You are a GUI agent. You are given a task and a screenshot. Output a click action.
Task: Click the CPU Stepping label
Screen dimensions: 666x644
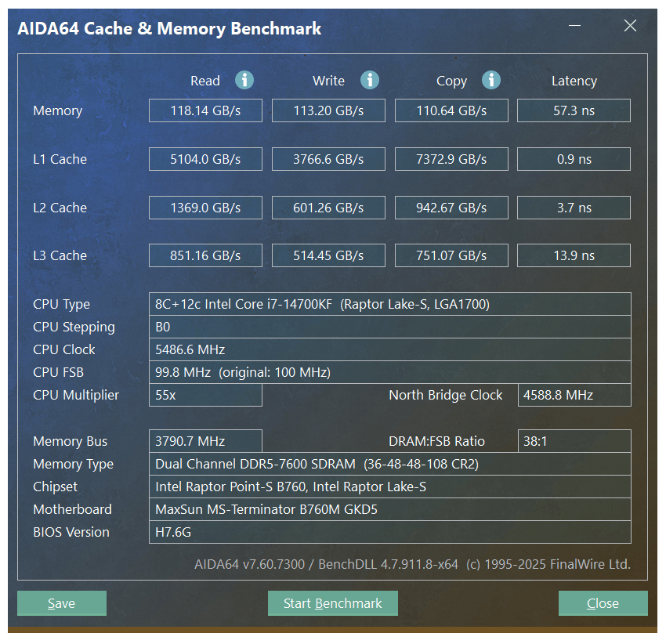74,327
